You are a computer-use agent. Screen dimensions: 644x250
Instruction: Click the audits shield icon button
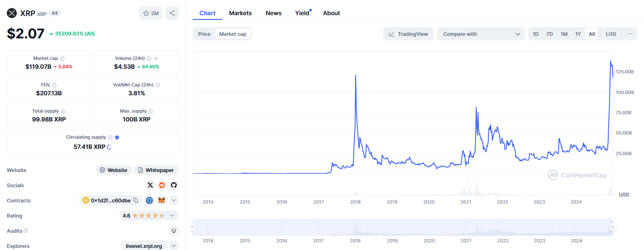[173, 231]
